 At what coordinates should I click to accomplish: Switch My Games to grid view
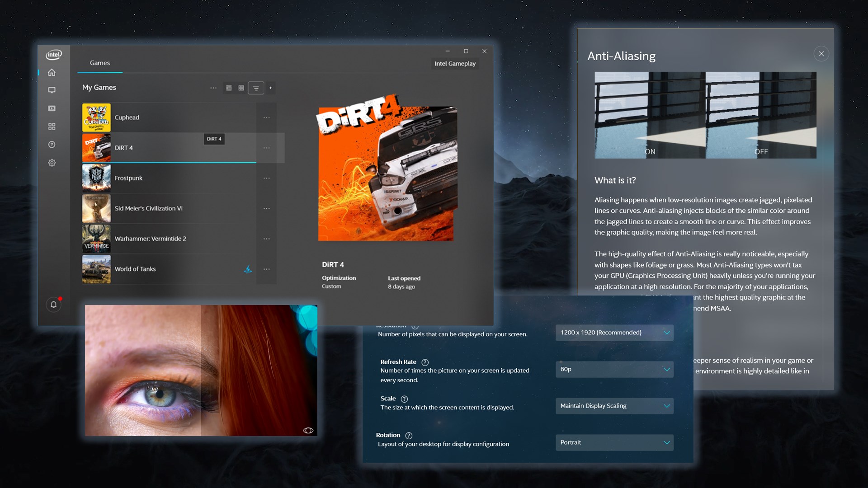pos(241,88)
